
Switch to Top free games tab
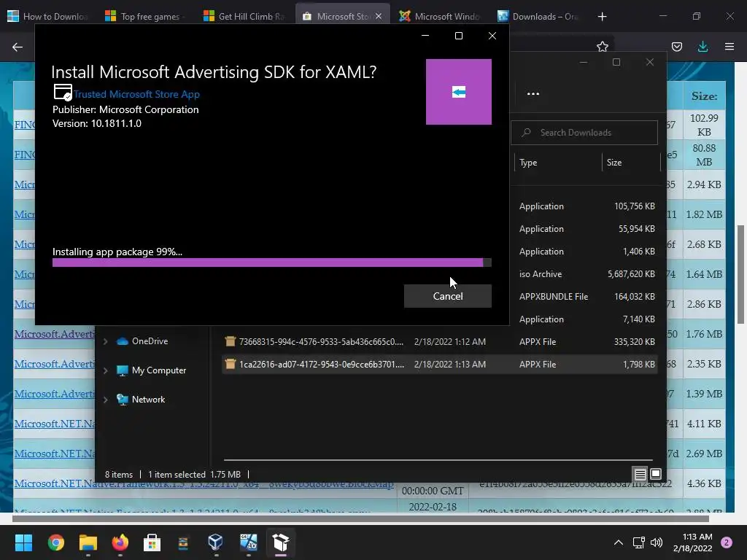[x=145, y=16]
